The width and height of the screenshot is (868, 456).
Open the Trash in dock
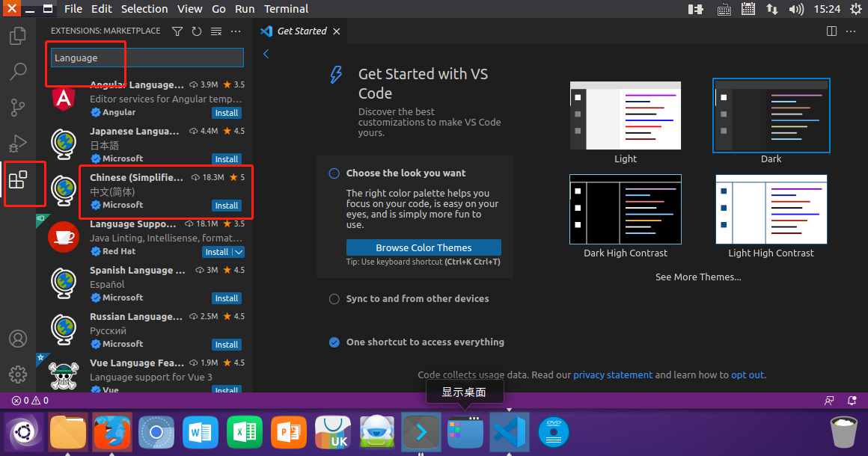pos(843,431)
